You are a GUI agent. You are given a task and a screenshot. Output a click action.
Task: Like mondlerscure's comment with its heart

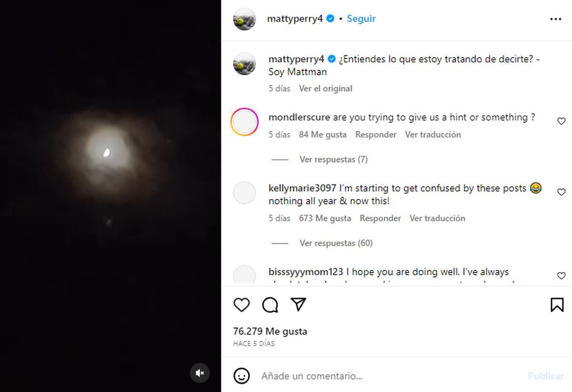pos(562,121)
